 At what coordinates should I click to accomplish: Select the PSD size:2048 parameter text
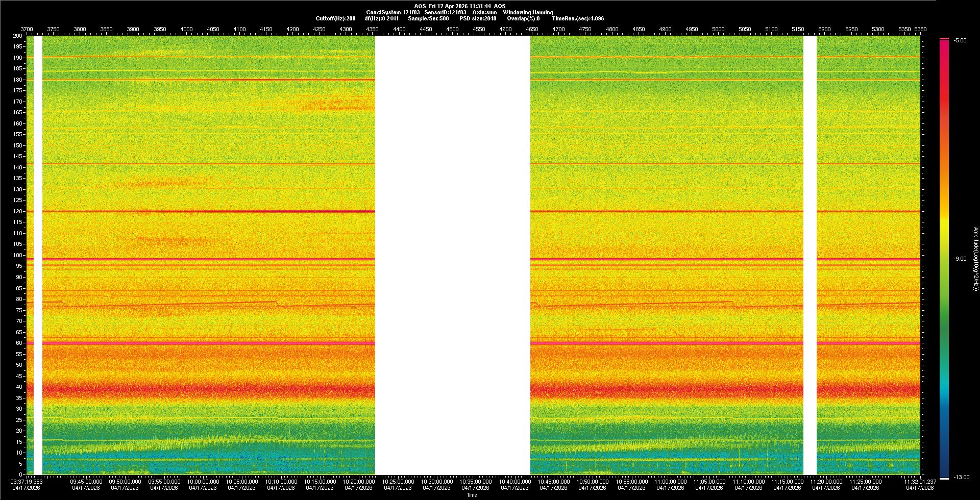tap(478, 18)
